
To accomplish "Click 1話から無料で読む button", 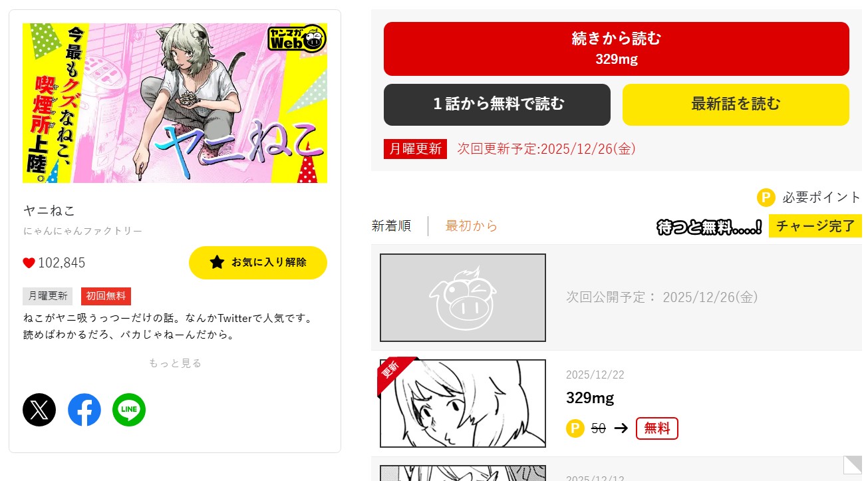I will 497,104.
